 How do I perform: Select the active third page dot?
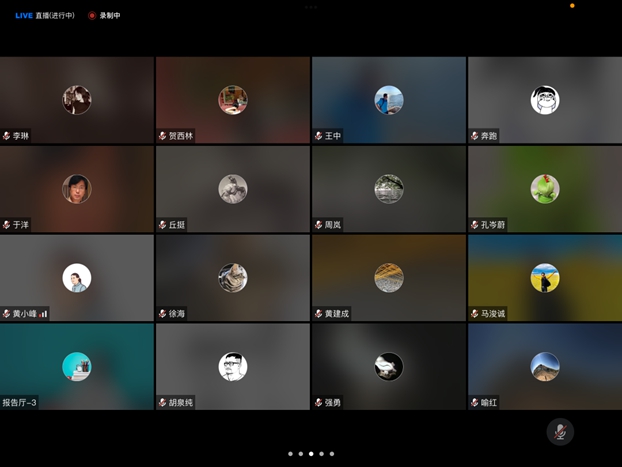pos(311,454)
